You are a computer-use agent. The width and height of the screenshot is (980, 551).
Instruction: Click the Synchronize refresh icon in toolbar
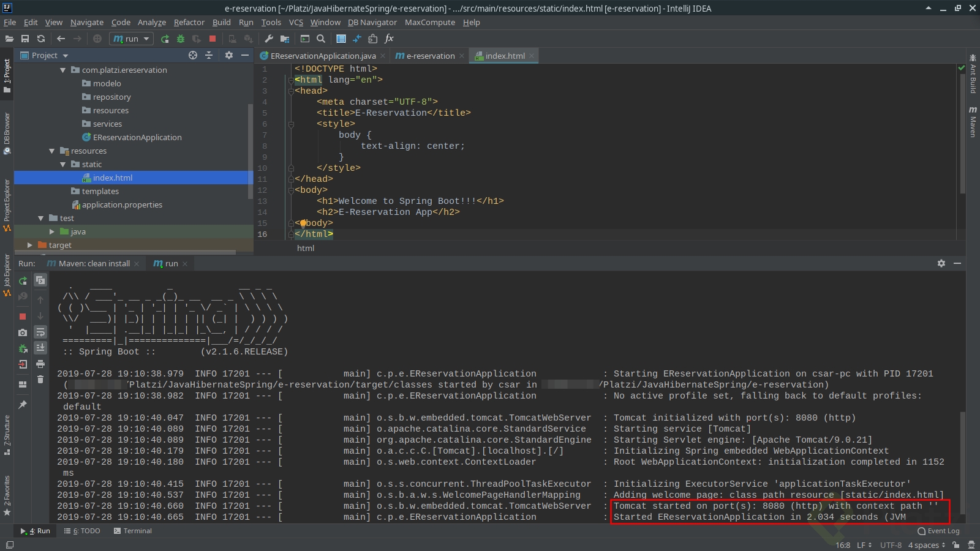(41, 39)
